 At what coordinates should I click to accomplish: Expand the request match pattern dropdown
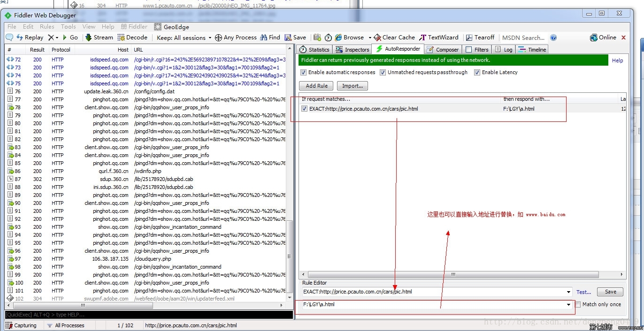[x=569, y=292]
